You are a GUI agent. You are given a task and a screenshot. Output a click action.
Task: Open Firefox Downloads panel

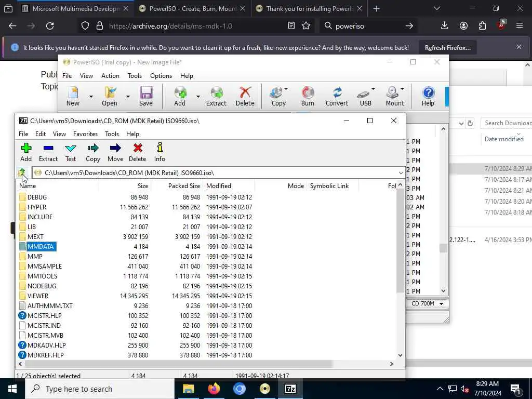point(444,26)
